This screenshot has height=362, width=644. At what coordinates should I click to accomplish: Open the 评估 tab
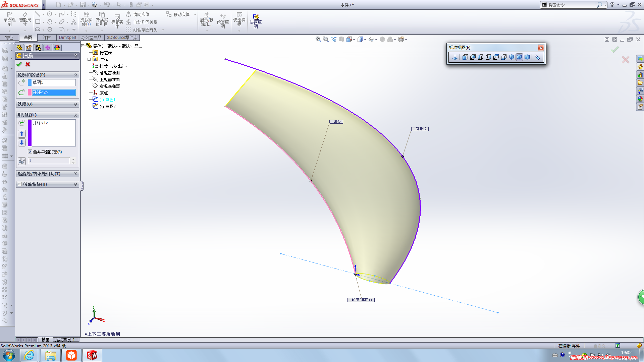click(x=47, y=38)
